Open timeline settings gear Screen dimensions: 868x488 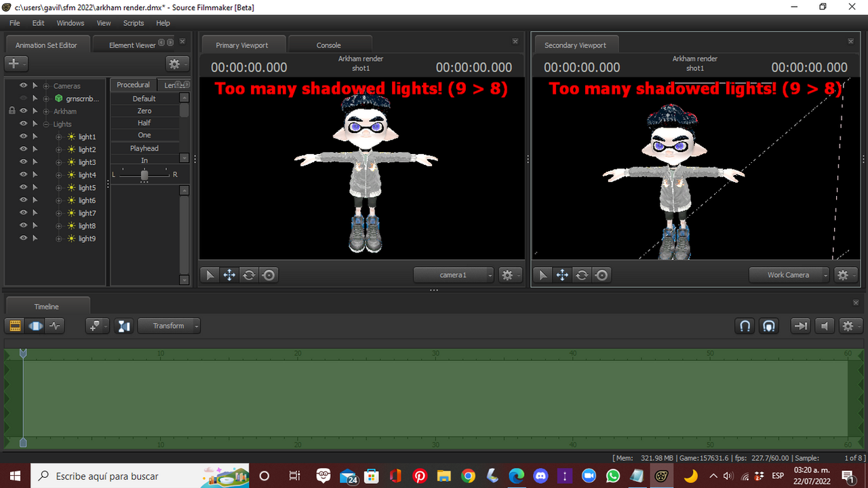pyautogui.click(x=850, y=326)
